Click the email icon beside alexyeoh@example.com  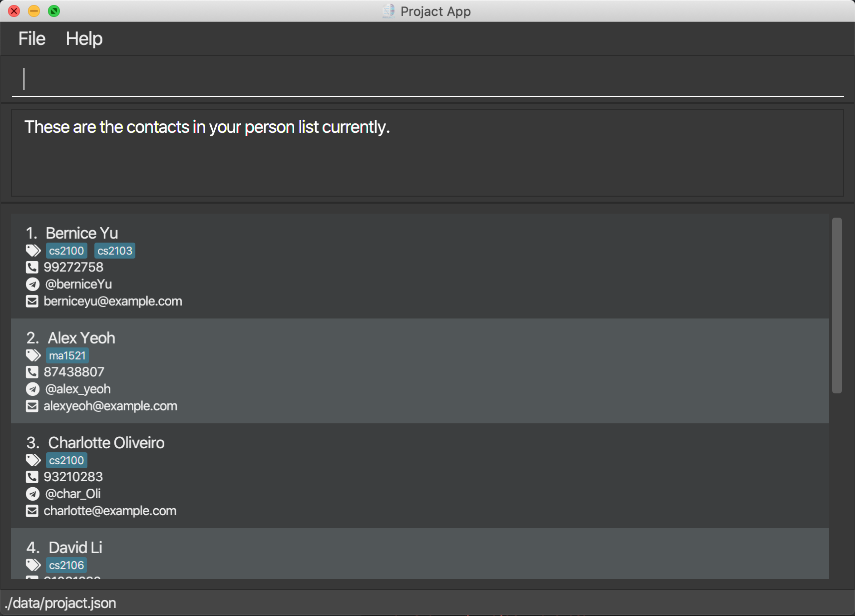click(32, 406)
